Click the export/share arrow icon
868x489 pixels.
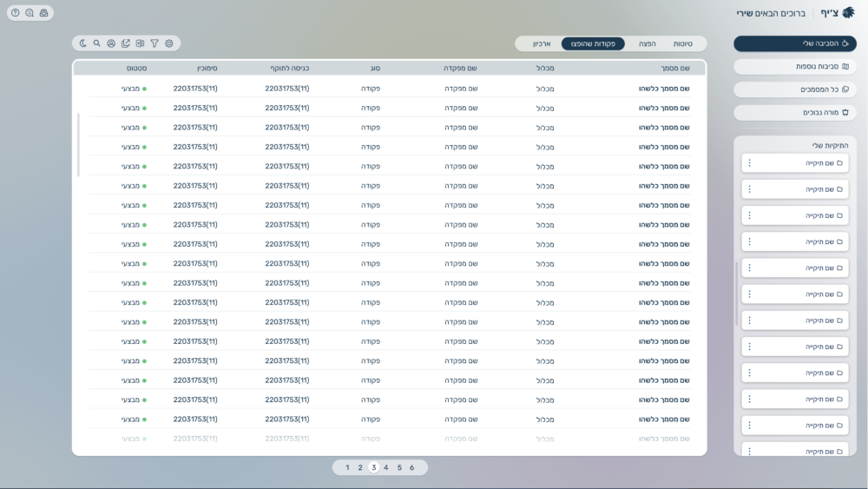click(x=126, y=43)
